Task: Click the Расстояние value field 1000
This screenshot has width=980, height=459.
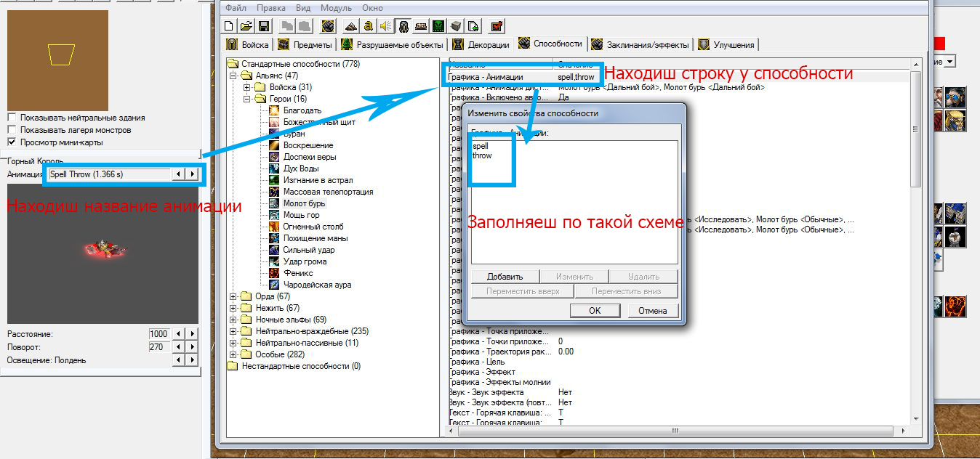Action: point(158,334)
